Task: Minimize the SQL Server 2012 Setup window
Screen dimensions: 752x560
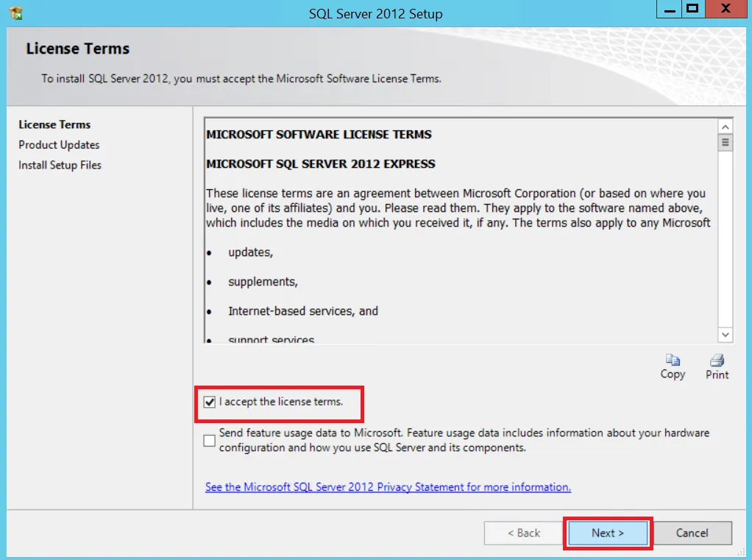Action: pyautogui.click(x=670, y=9)
